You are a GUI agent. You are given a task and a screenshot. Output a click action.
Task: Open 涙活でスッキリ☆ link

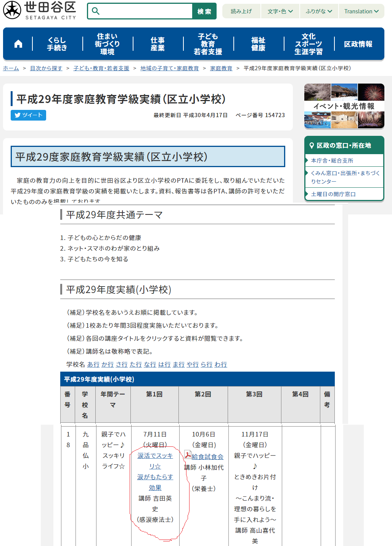(x=155, y=461)
